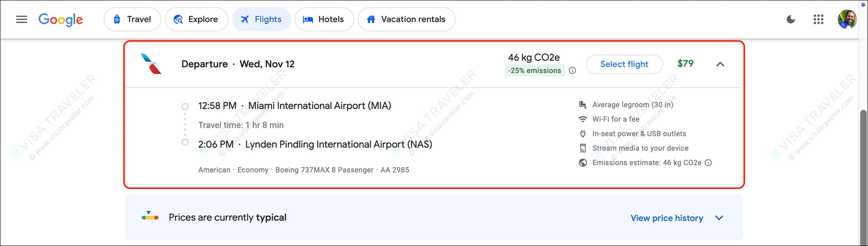The height and width of the screenshot is (246, 868).
Task: Click info icon next to Emissions estimate
Action: click(x=708, y=163)
